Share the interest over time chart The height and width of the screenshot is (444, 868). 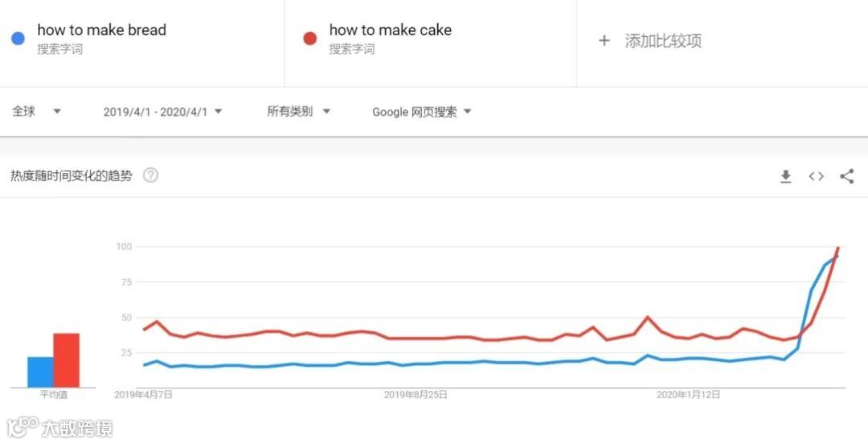click(x=846, y=176)
